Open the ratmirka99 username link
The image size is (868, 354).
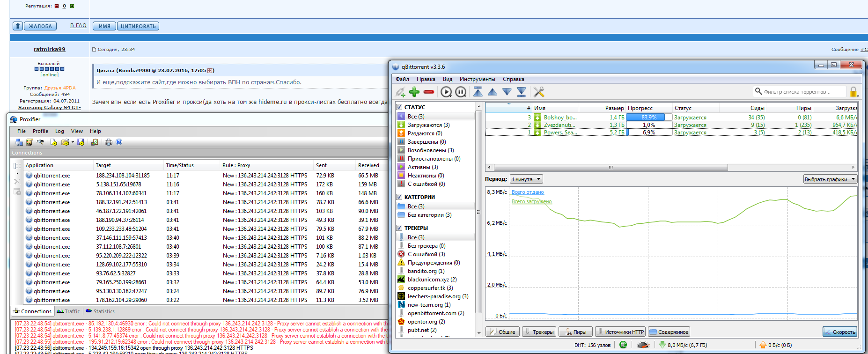pos(50,49)
